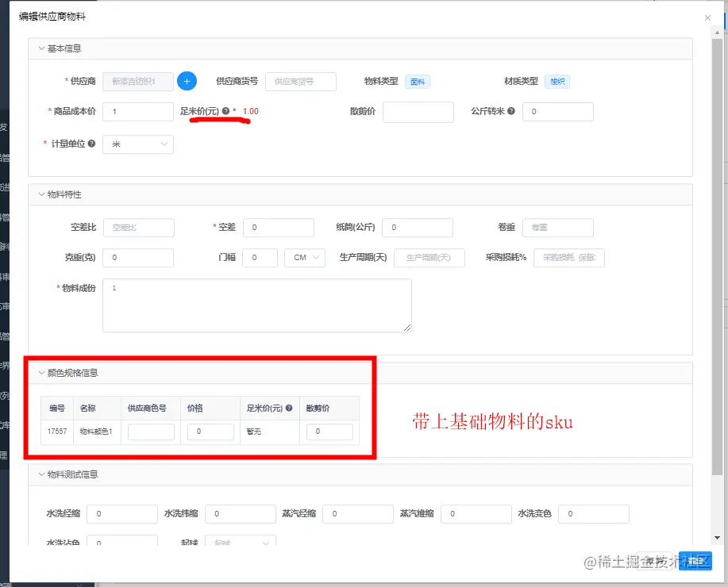
Task: Collapse the 颜色规格信息 section
Action: (41, 373)
